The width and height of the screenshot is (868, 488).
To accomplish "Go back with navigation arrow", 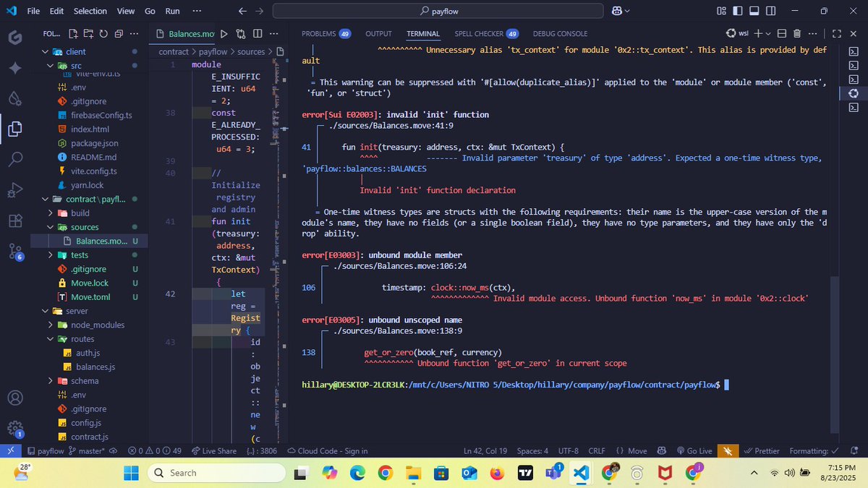I will pyautogui.click(x=242, y=11).
